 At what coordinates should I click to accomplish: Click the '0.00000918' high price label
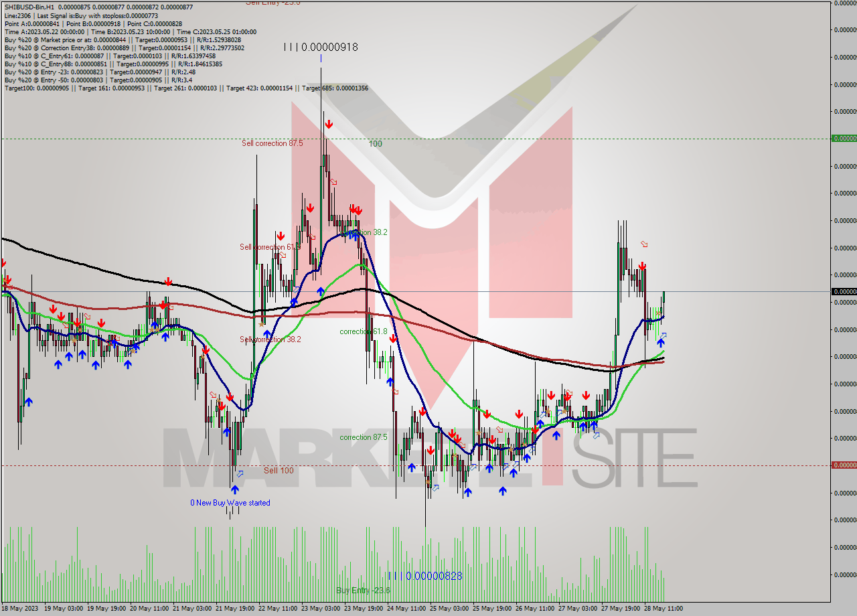(x=329, y=47)
